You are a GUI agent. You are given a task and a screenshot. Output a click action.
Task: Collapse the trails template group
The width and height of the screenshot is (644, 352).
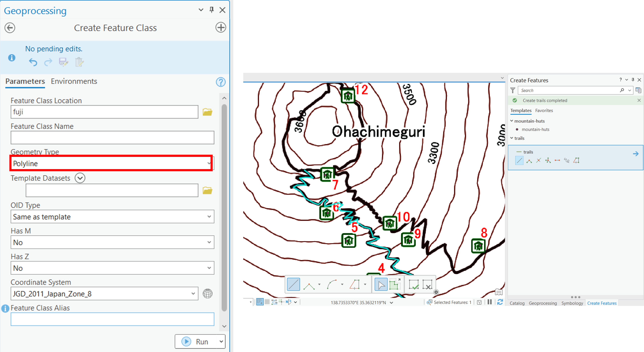[x=512, y=138]
